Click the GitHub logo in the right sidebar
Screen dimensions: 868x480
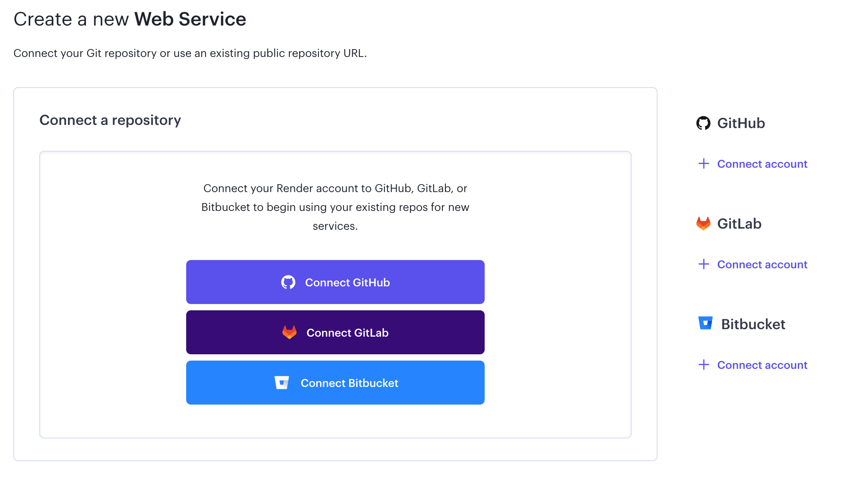tap(703, 123)
